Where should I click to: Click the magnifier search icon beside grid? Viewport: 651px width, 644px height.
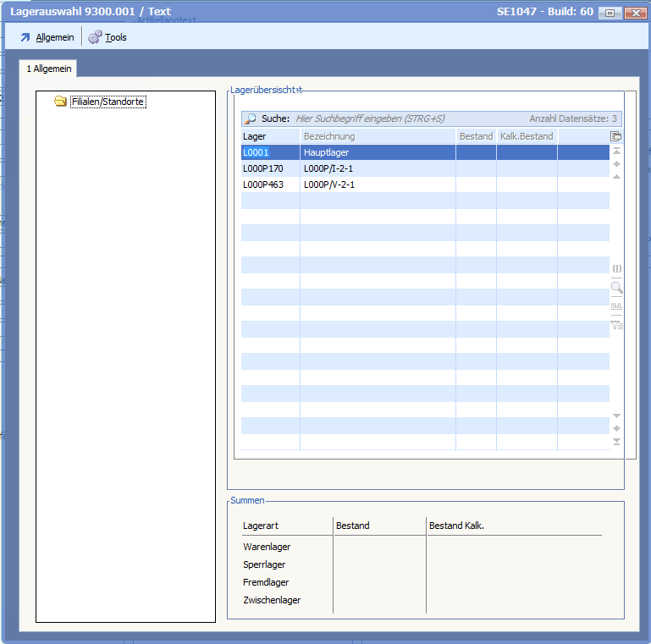point(616,288)
